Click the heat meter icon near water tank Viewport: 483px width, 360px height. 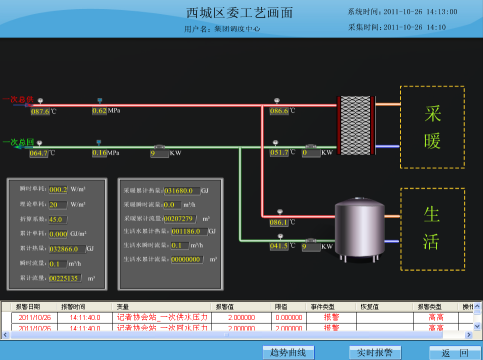pyautogui.click(x=311, y=241)
